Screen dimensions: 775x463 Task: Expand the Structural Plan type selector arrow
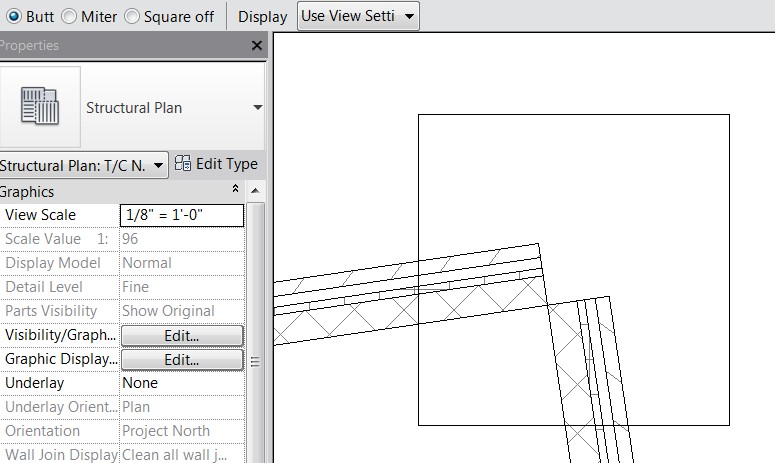257,107
